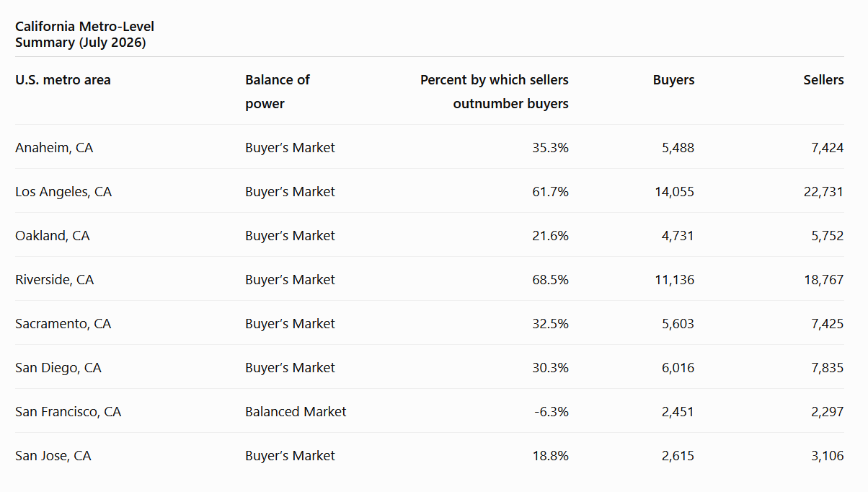Click the 68.5% value for Riverside
Viewport: 868px width, 492px height.
pyautogui.click(x=550, y=280)
